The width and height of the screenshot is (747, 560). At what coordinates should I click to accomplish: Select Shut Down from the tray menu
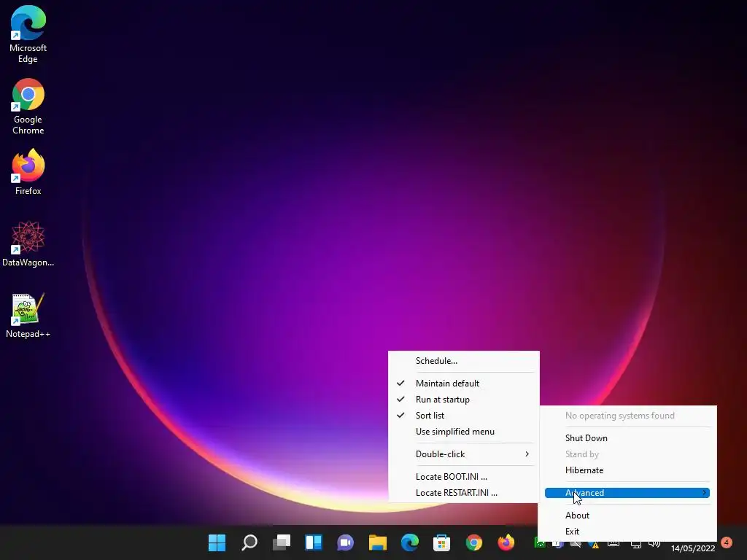point(627,438)
